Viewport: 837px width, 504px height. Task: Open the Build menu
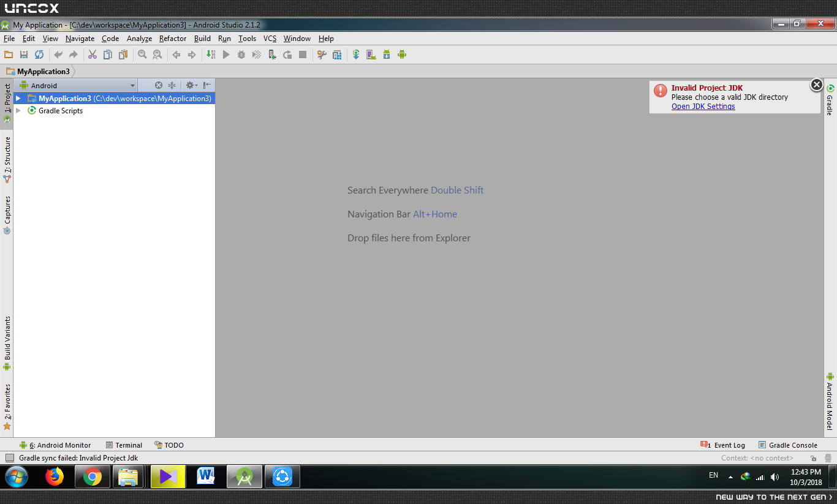click(202, 39)
